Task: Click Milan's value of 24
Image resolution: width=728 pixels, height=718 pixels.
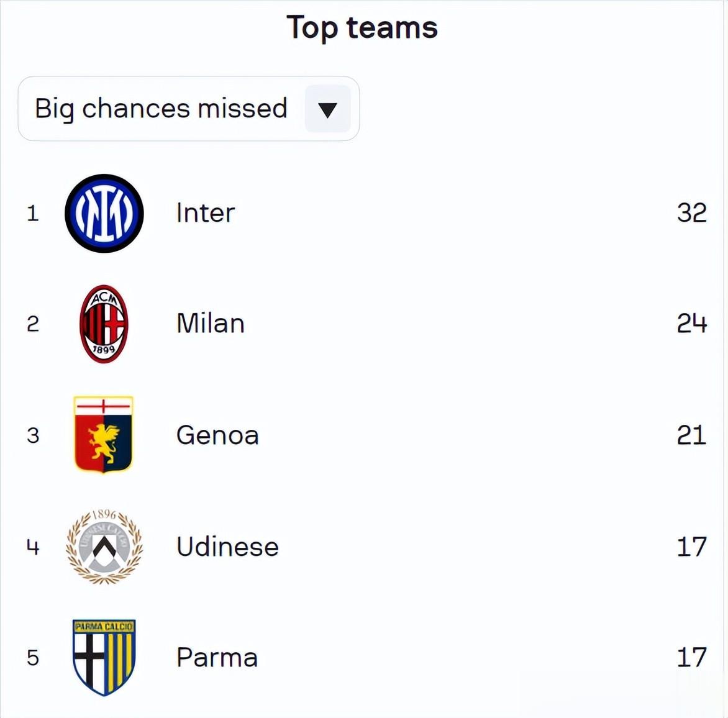Action: click(691, 324)
